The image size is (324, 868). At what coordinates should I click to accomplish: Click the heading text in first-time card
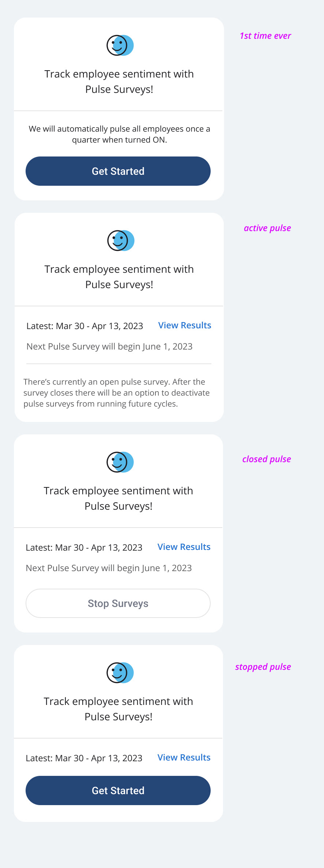[119, 82]
